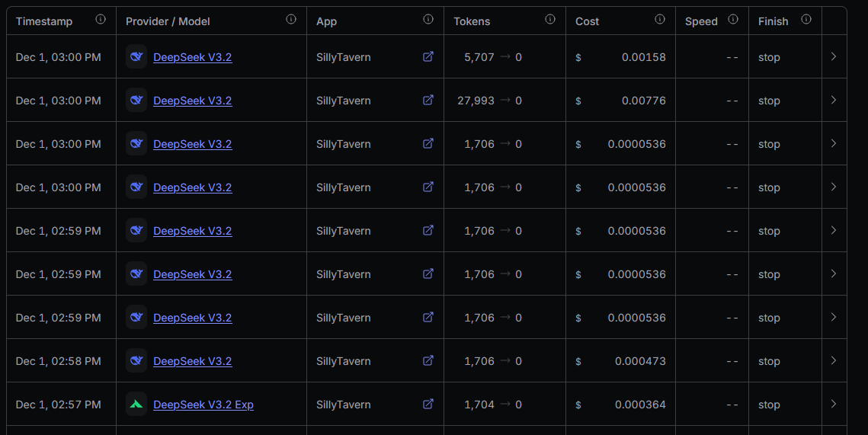Select the 5,707 → 0 tokens value
Viewport: 868px width, 435px height.
(x=492, y=57)
